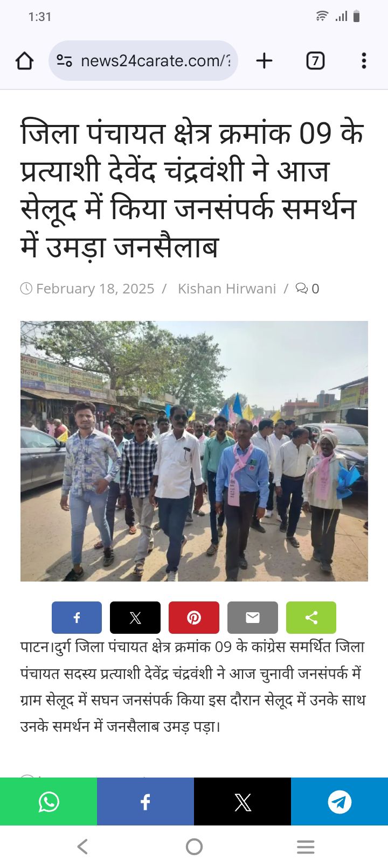Pin the article on Pinterest
Screen dimensions: 388x868
tap(194, 618)
